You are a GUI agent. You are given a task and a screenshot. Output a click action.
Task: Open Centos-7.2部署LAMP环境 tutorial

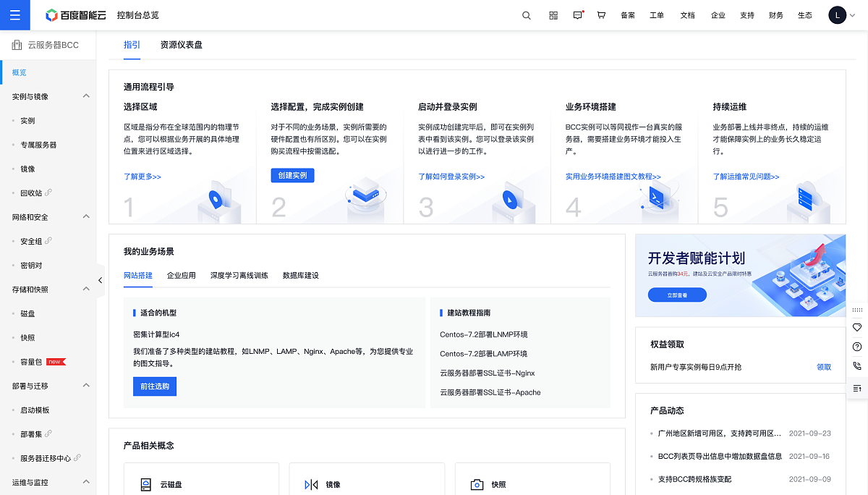point(484,354)
